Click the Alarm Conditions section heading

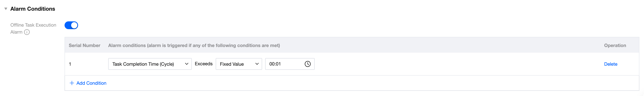(32, 9)
